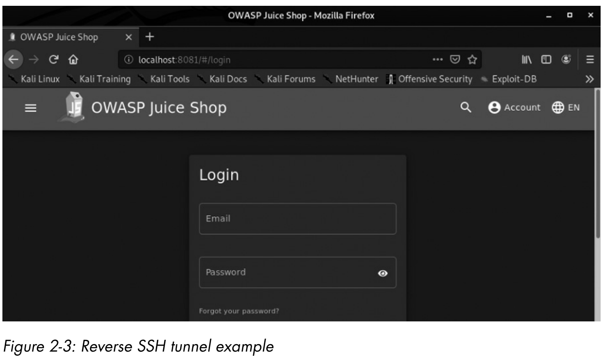This screenshot has width=604, height=364.
Task: Open page actions three-dot menu
Action: tap(437, 60)
